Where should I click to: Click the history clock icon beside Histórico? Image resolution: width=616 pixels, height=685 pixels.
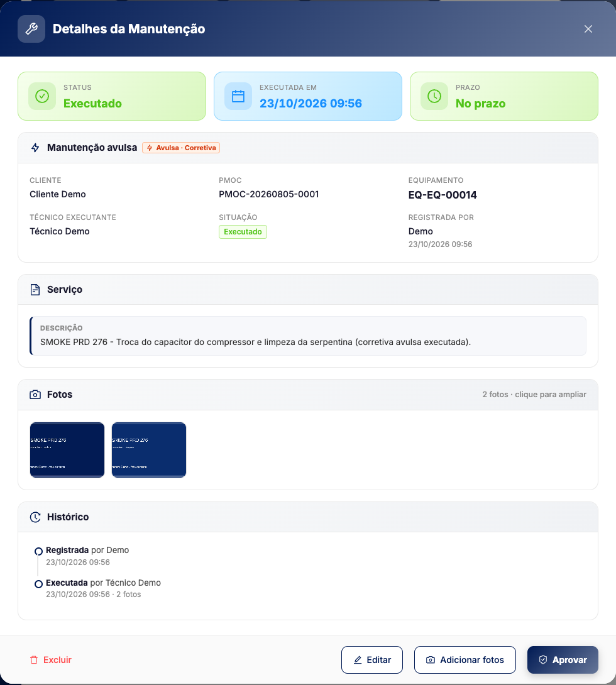click(x=35, y=517)
